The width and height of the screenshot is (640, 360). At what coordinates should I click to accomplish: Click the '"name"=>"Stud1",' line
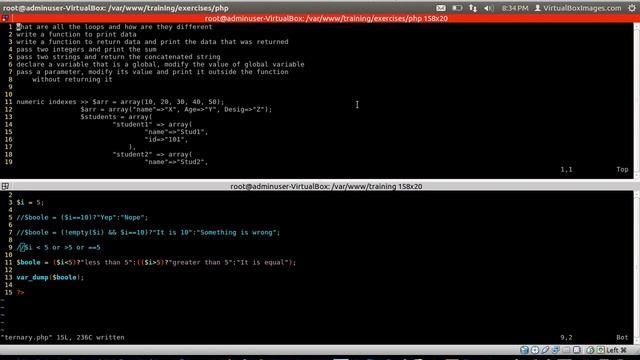tap(176, 132)
